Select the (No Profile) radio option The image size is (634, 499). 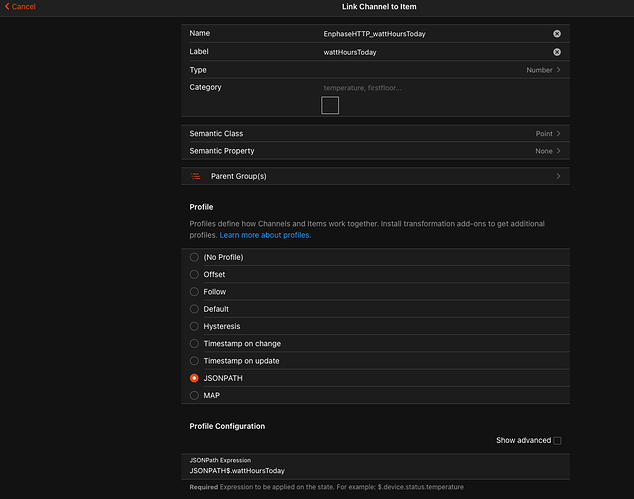tap(194, 257)
